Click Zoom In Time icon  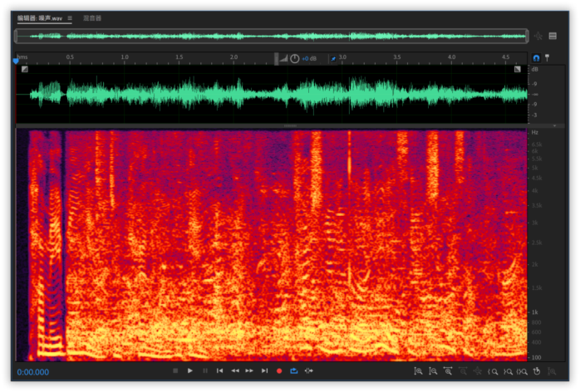click(448, 371)
